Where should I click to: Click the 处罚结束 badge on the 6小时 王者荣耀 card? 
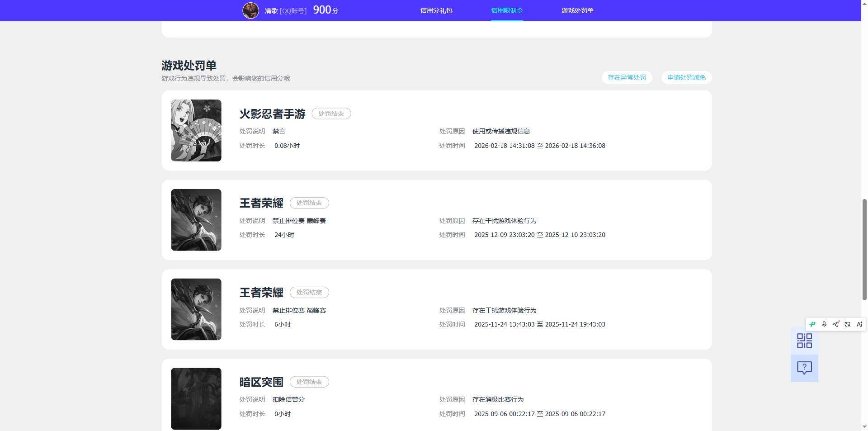pos(309,293)
